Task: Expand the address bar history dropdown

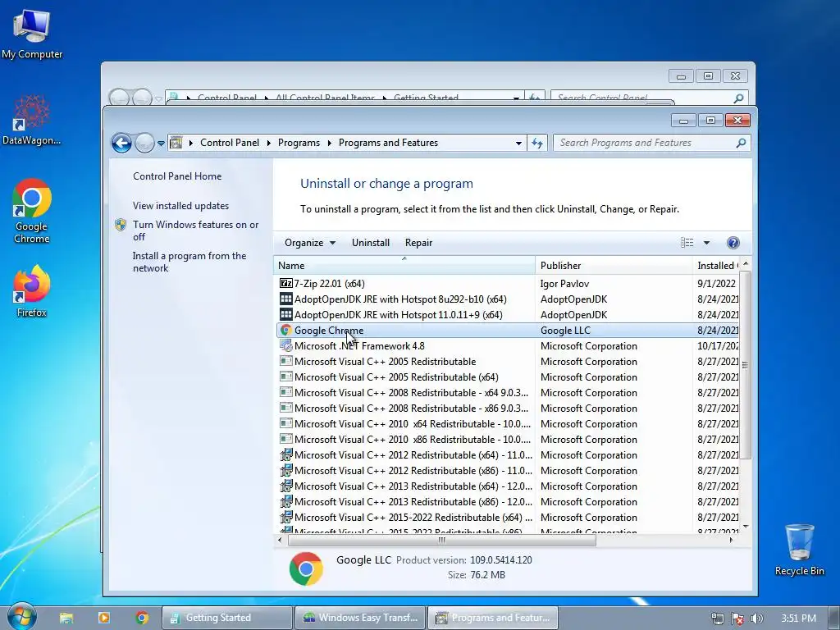Action: coord(518,143)
